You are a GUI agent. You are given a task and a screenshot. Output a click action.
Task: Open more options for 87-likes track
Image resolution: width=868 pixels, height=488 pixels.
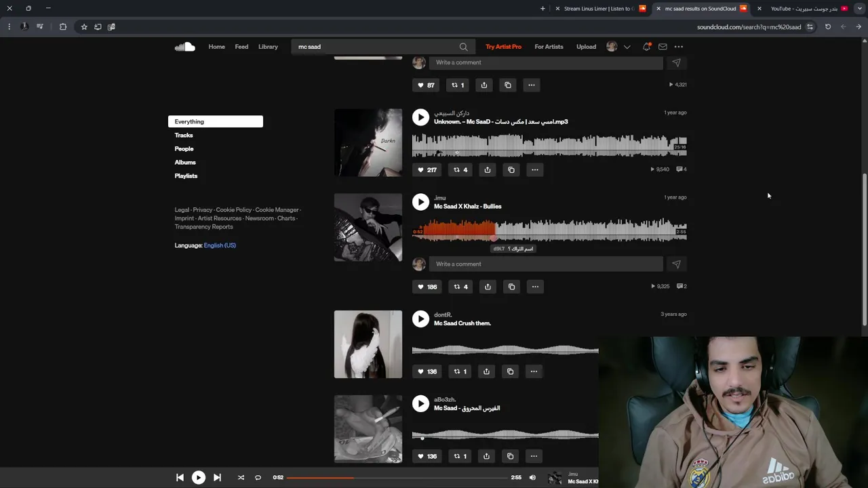pyautogui.click(x=532, y=85)
